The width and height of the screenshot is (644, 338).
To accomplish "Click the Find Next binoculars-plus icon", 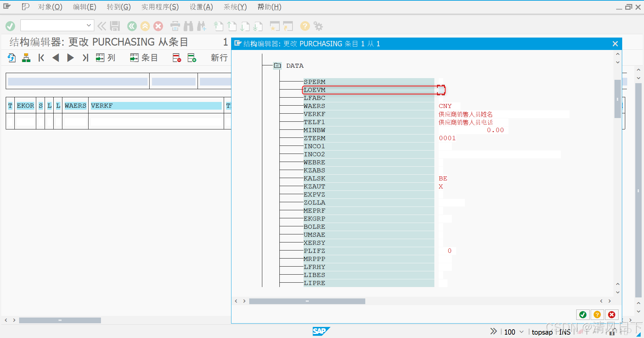I will [202, 26].
